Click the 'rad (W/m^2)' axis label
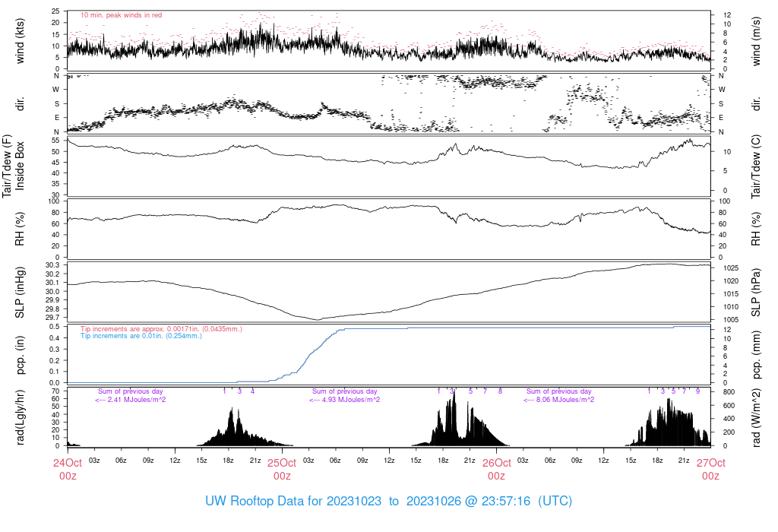 pos(756,417)
